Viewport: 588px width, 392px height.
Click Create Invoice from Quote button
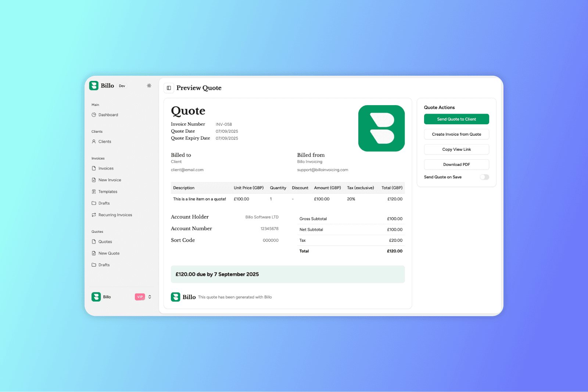(456, 134)
